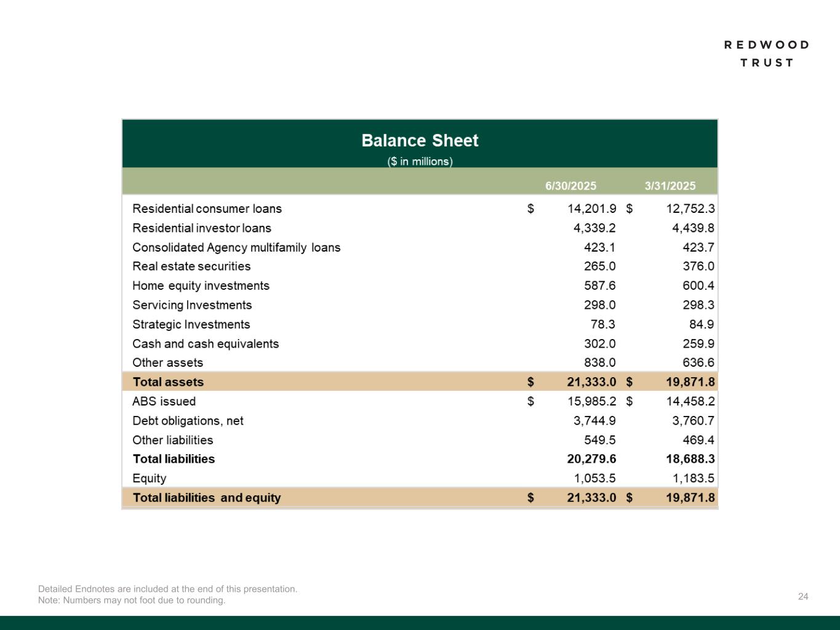Select the Equity 1,053.5 value

(594, 479)
